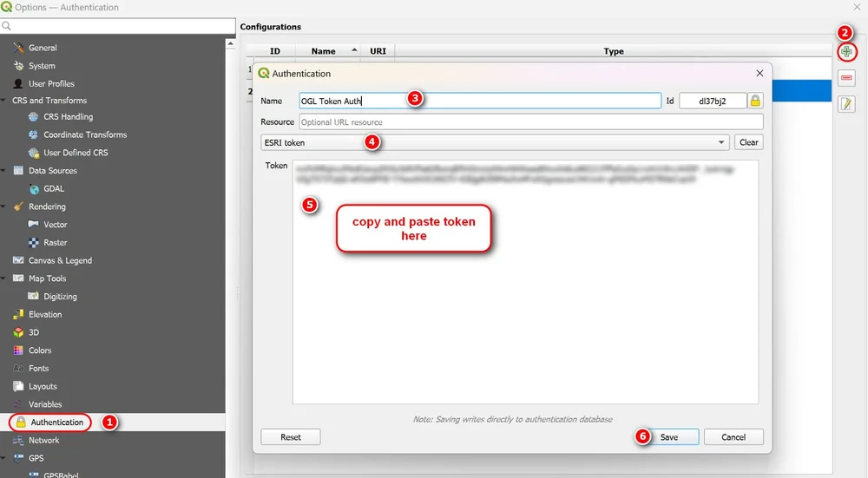
Task: Click the Name input field
Action: (x=480, y=101)
